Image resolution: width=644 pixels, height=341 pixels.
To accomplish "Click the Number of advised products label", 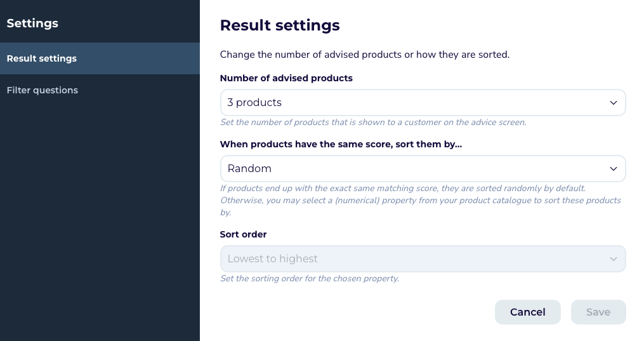I will click(x=286, y=78).
